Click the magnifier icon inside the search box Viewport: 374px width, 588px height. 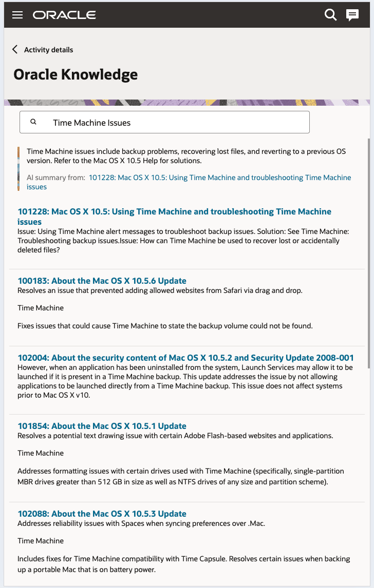coord(33,122)
